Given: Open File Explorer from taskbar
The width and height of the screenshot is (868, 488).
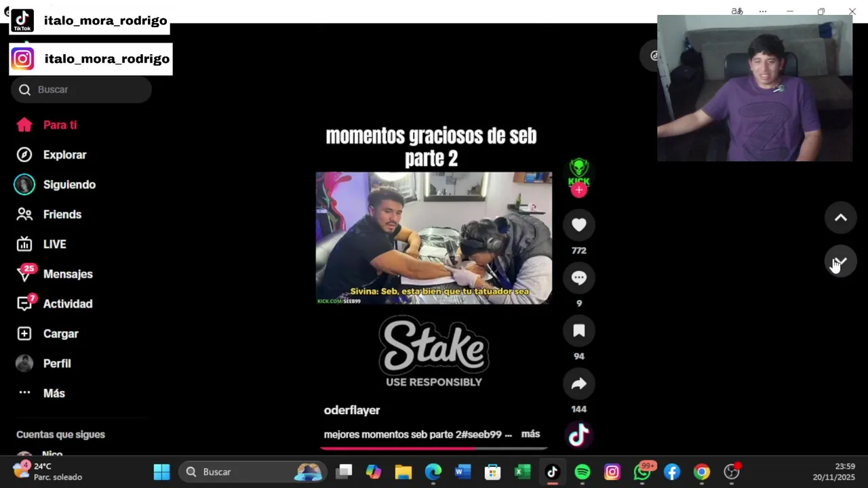Looking at the screenshot, I should tap(403, 472).
